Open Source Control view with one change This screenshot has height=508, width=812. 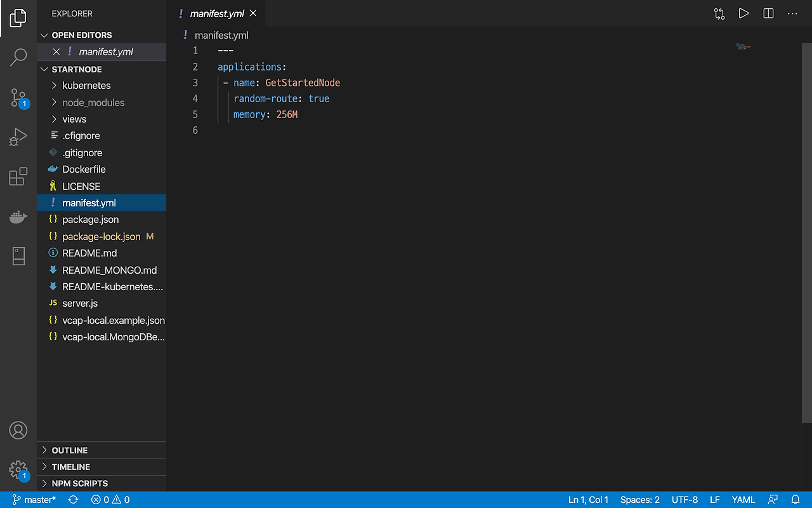click(18, 97)
